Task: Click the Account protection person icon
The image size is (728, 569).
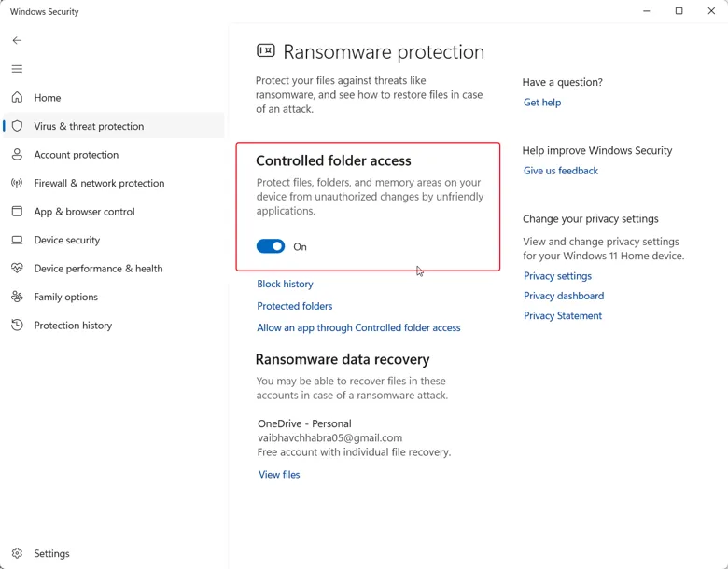Action: coord(17,155)
